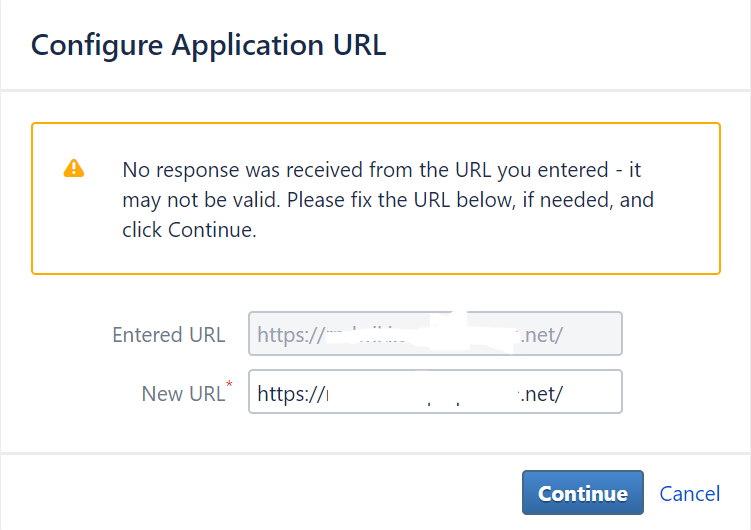751x530 pixels.
Task: Click the 'click Continue.' text in the warning
Action: (189, 230)
